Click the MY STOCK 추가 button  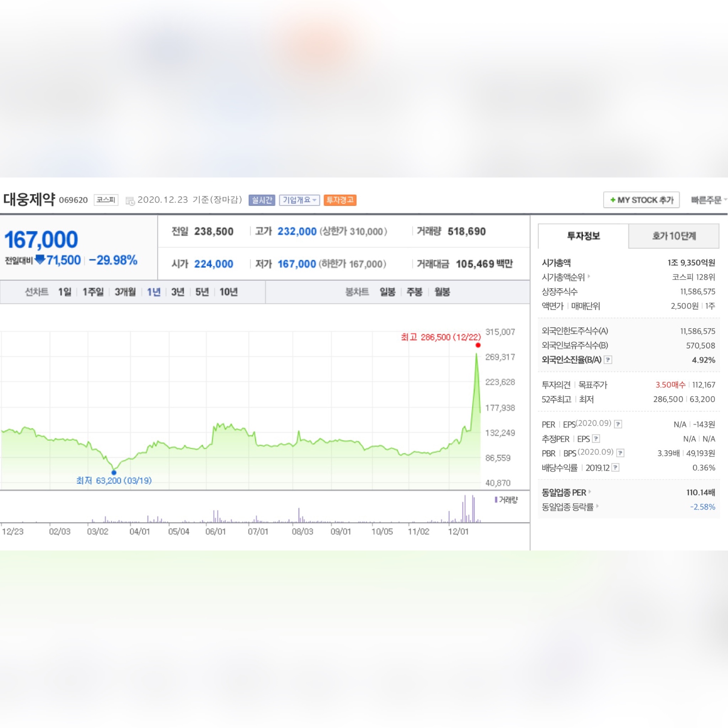click(x=641, y=200)
